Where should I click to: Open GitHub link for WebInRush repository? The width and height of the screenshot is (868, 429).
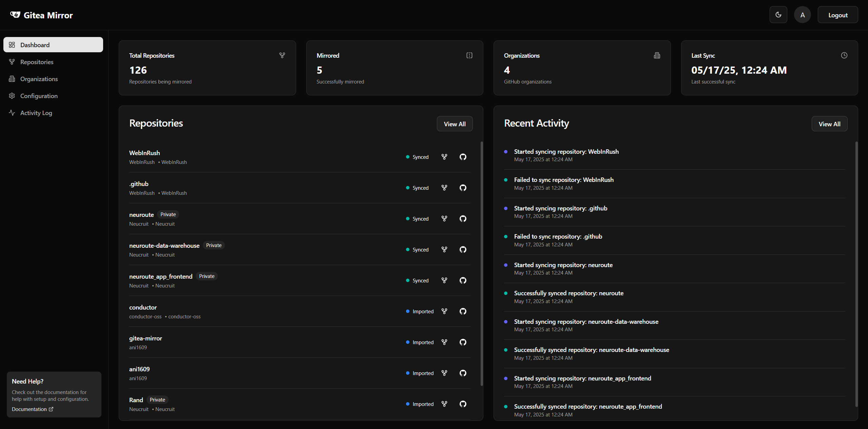tap(463, 157)
